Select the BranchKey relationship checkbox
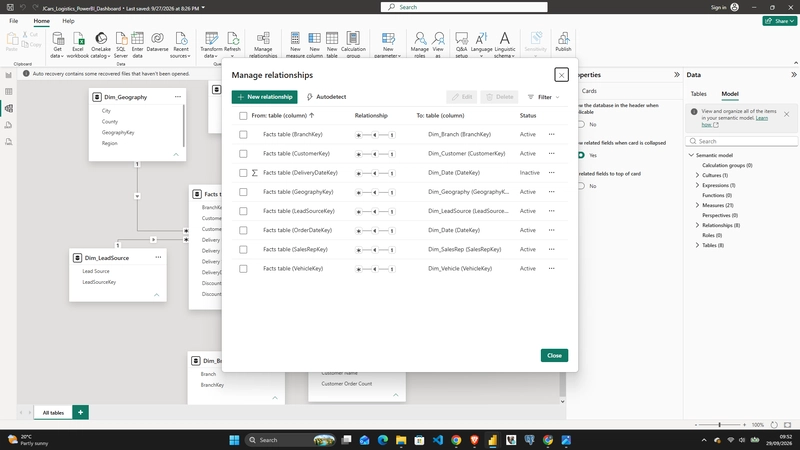Screen dimensions: 800x450 (x=243, y=135)
